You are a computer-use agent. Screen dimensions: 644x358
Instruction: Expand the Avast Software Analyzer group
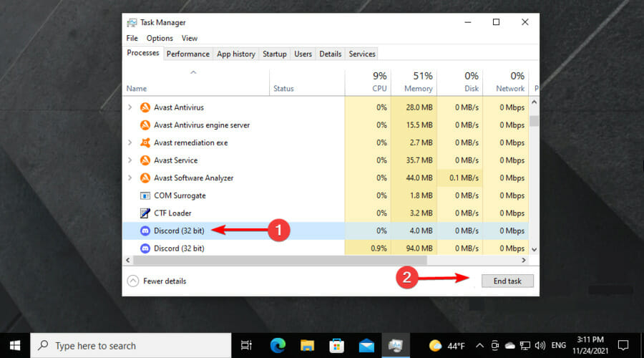pyautogui.click(x=130, y=178)
